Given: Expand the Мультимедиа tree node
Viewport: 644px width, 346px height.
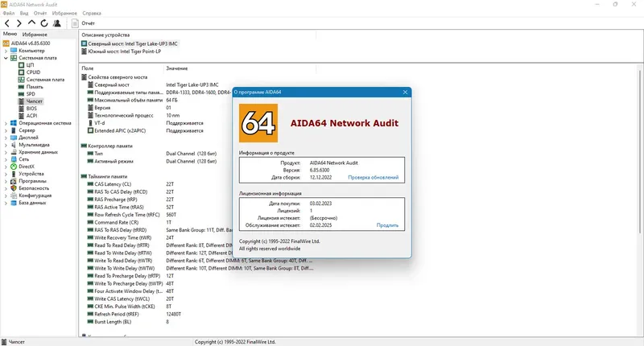Looking at the screenshot, I should click(x=6, y=145).
